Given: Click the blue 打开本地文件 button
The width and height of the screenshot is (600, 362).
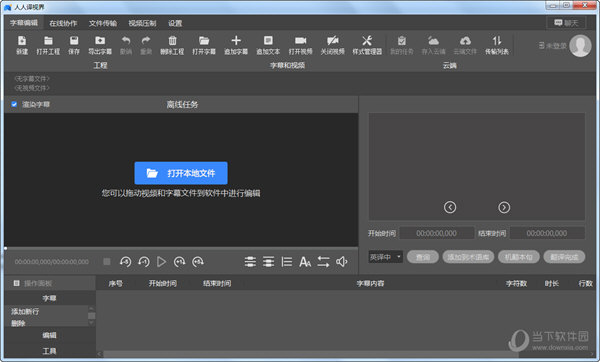Looking at the screenshot, I should [x=181, y=173].
